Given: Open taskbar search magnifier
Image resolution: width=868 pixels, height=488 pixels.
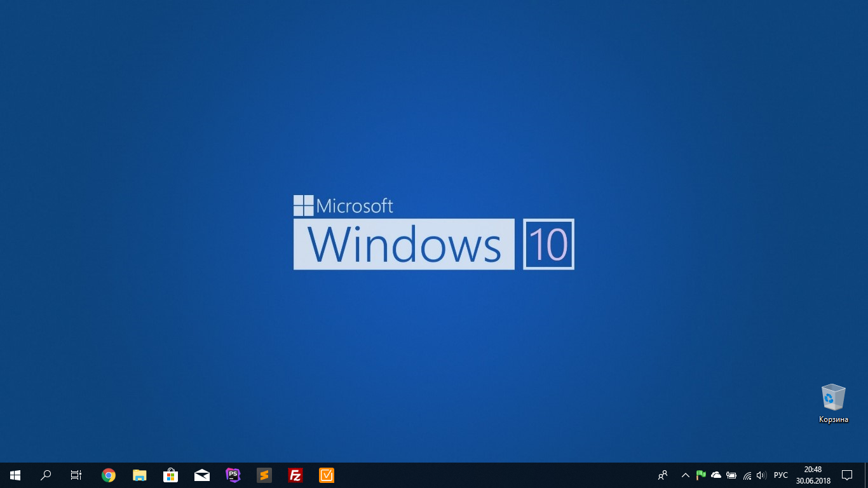Looking at the screenshot, I should (x=46, y=475).
